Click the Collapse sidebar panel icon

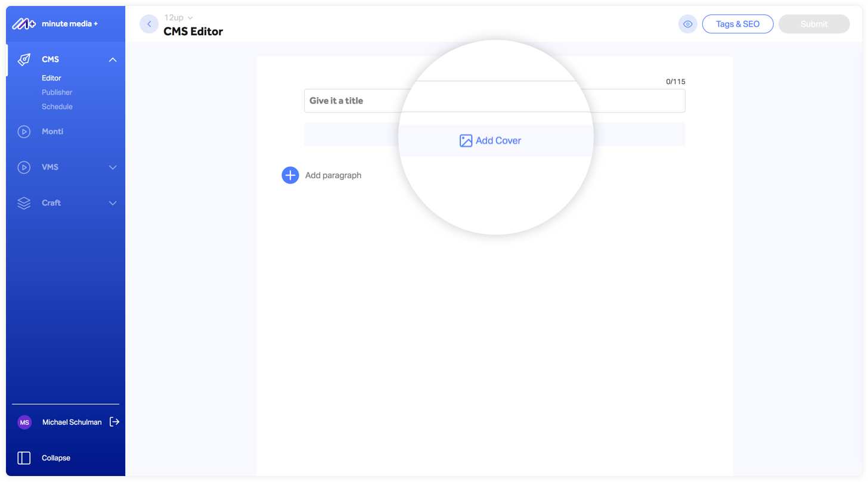click(24, 458)
